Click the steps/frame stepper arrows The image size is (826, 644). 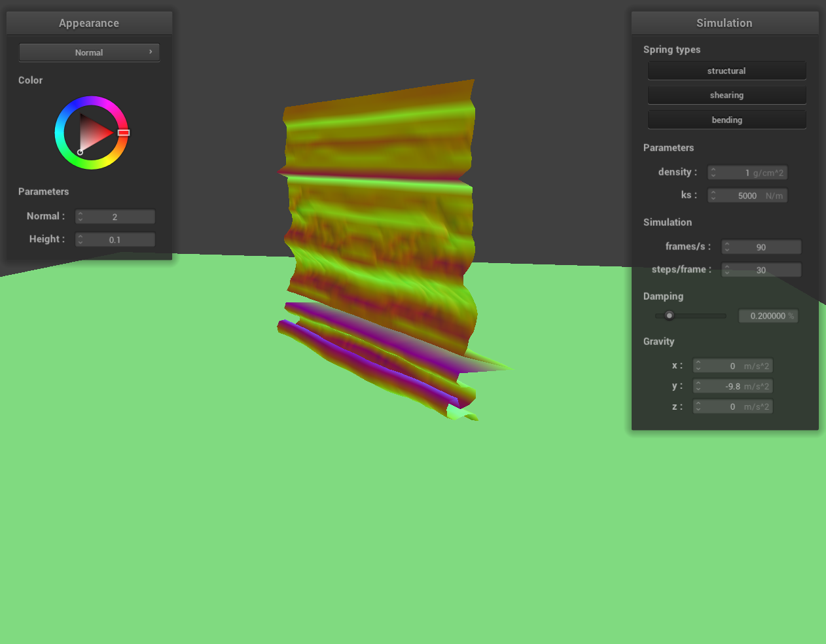click(x=727, y=270)
